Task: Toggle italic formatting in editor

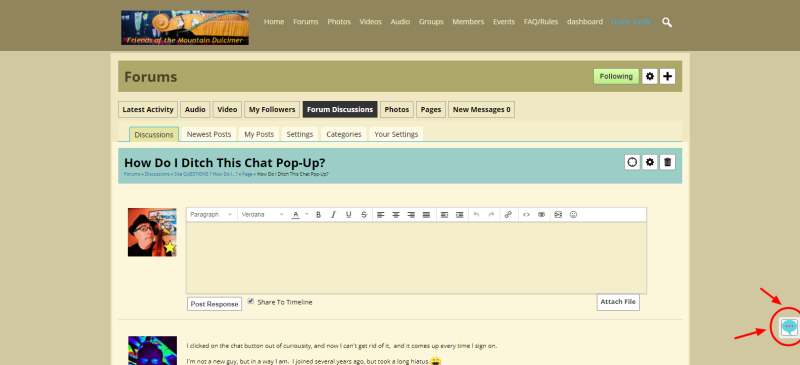Action: pos(334,215)
